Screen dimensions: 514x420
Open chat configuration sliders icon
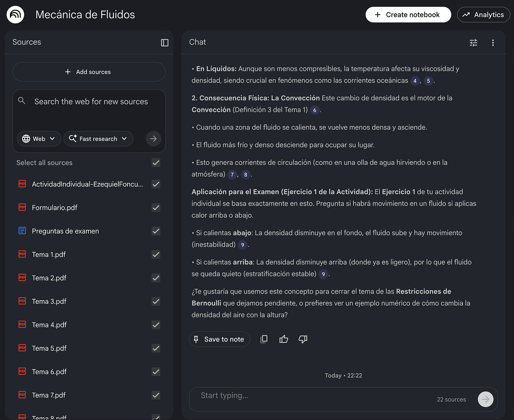(473, 43)
